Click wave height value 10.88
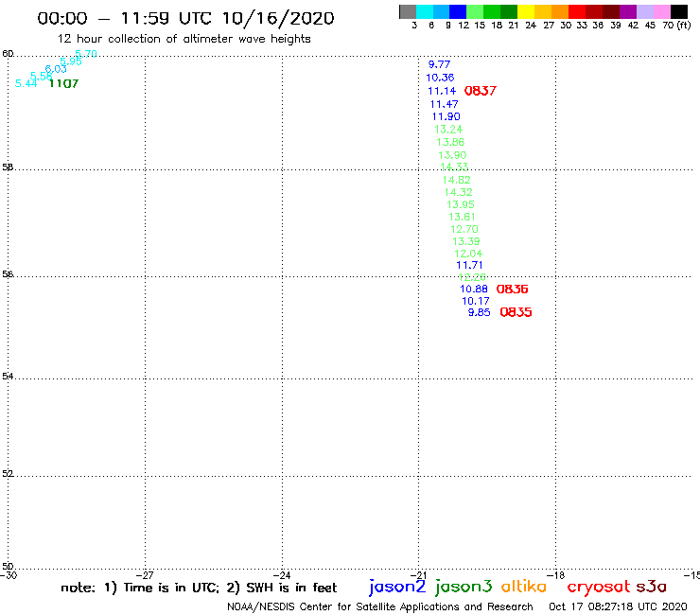This screenshot has width=700, height=615. point(474,289)
